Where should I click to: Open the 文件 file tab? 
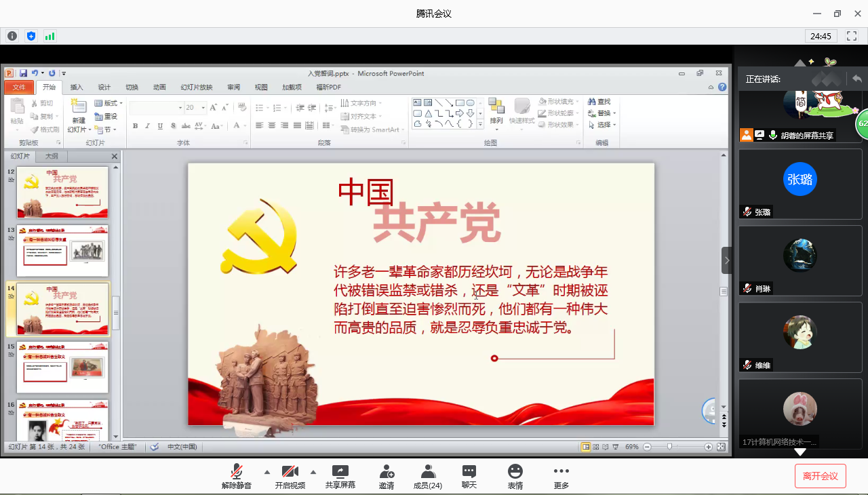(19, 87)
